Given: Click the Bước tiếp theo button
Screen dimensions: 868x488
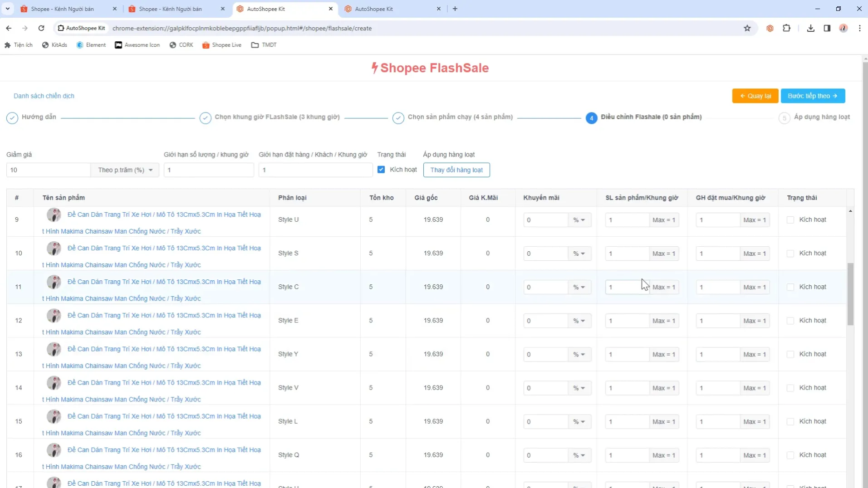Looking at the screenshot, I should [x=813, y=96].
